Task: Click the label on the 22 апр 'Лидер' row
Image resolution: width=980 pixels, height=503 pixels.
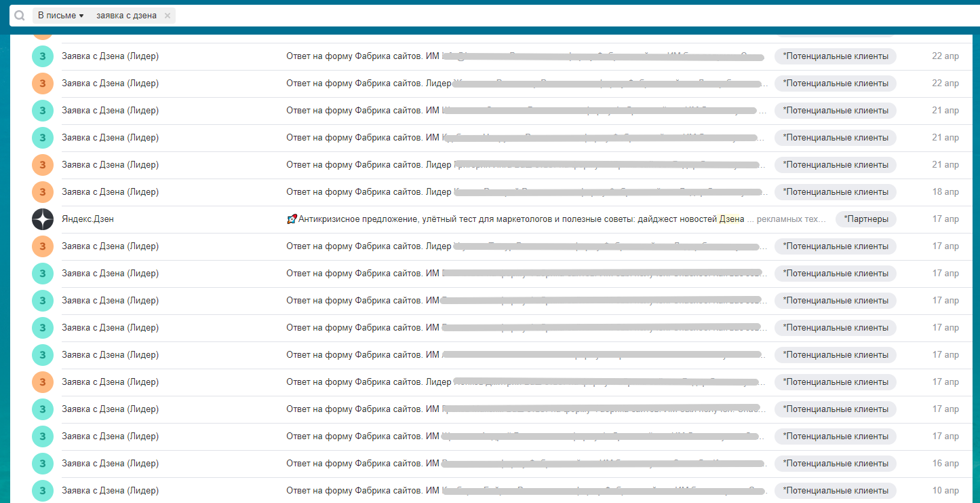Action: (x=836, y=83)
